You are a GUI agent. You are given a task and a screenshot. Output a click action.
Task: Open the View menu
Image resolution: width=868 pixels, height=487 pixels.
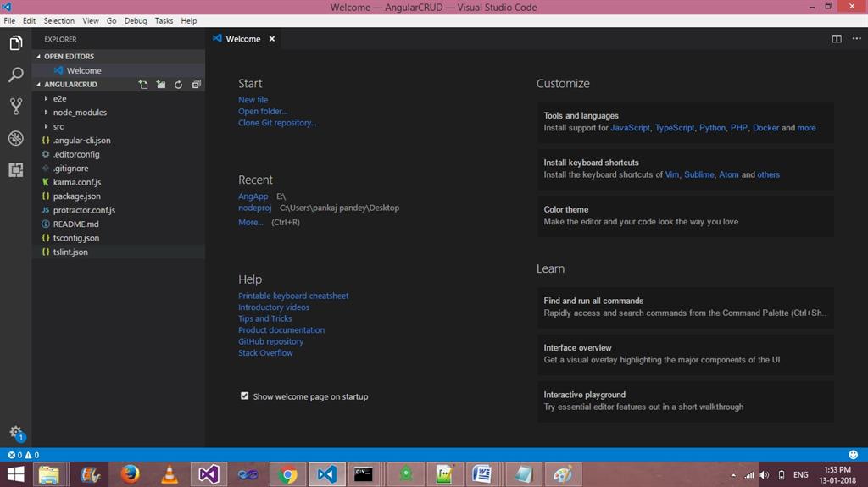90,21
